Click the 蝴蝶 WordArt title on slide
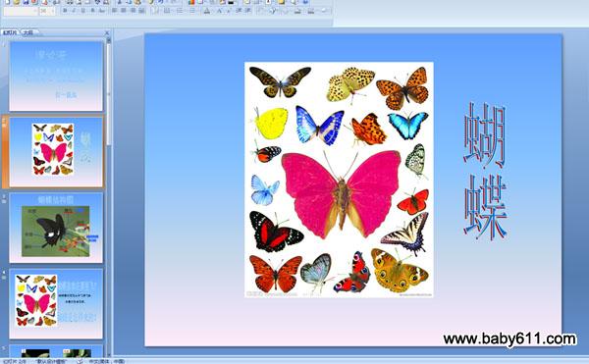The width and height of the screenshot is (589, 364). [x=485, y=171]
